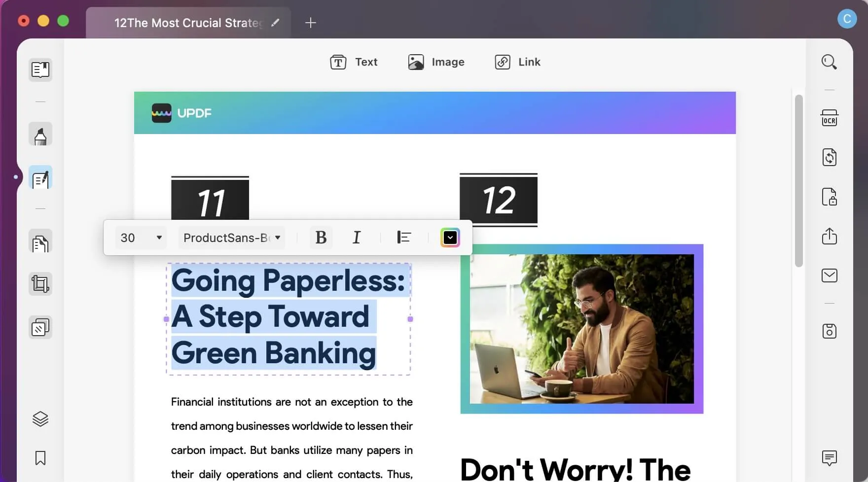Click the Link insert button
This screenshot has width=868, height=482.
point(517,62)
